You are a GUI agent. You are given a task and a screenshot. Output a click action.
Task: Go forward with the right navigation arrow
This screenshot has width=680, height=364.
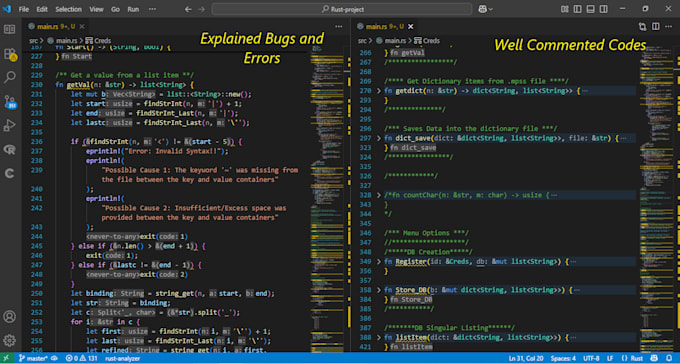click(201, 9)
